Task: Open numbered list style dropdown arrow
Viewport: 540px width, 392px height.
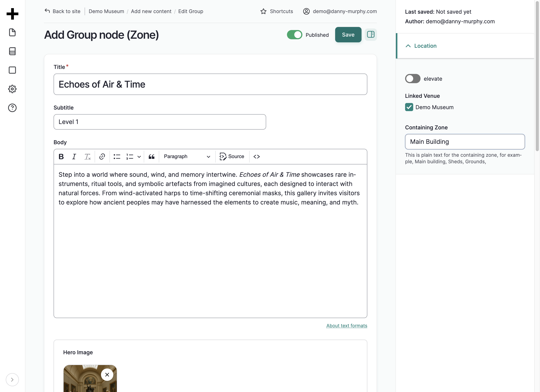Action: pos(139,157)
